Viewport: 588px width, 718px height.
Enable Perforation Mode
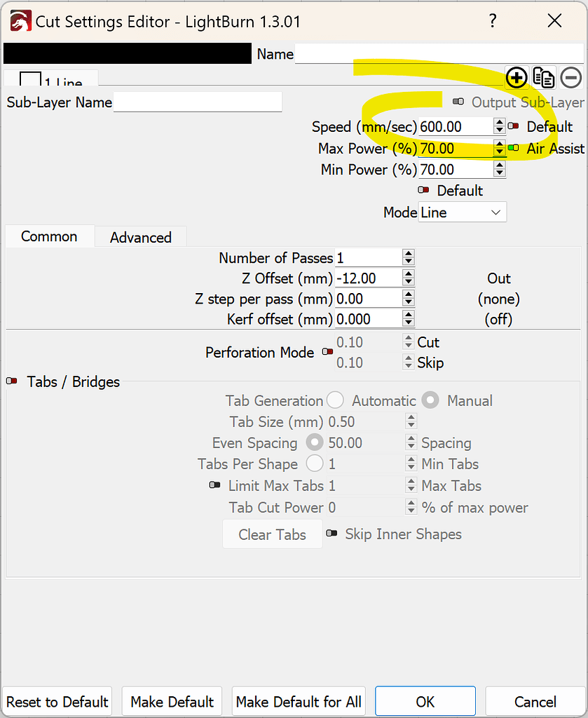327,353
